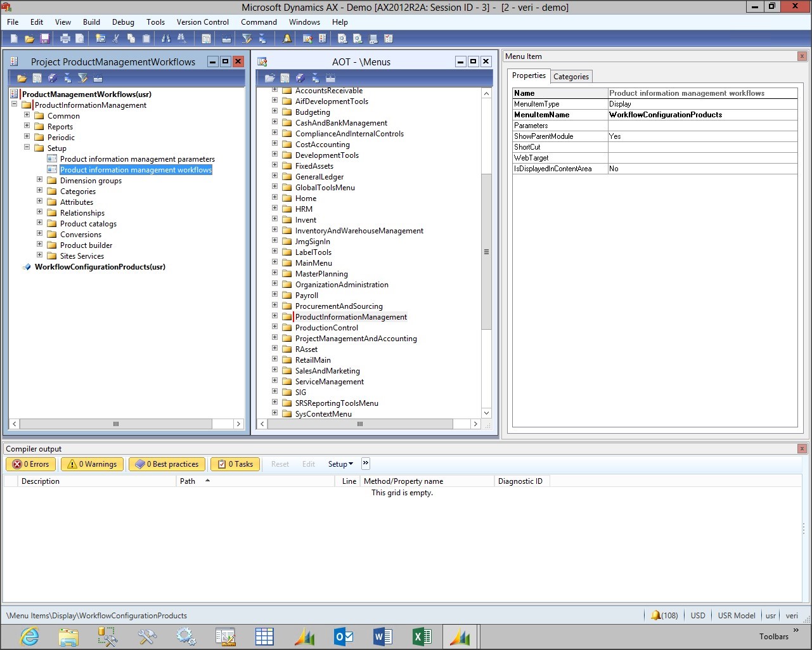The height and width of the screenshot is (650, 812).
Task: Select the RetailMain menu in AOT
Action: coord(313,360)
